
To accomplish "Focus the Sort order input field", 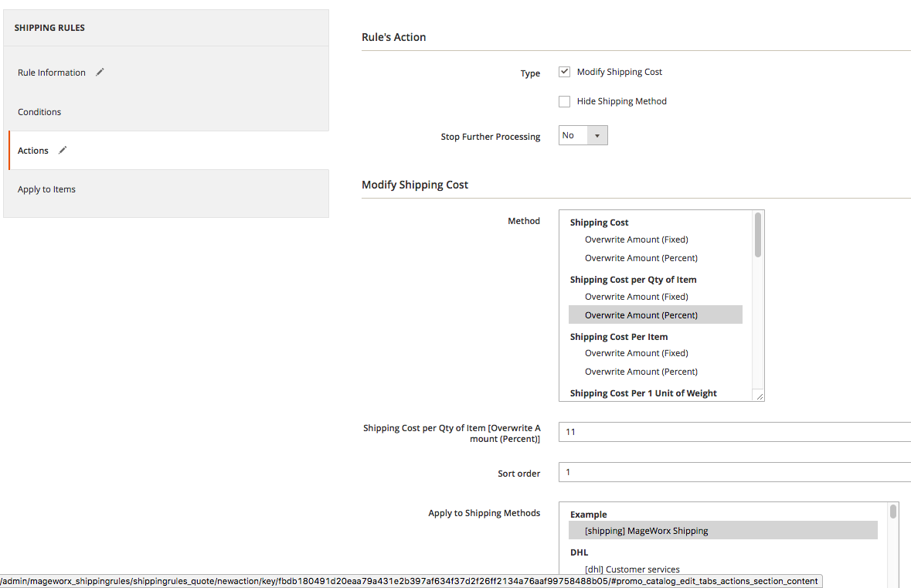I will point(734,472).
